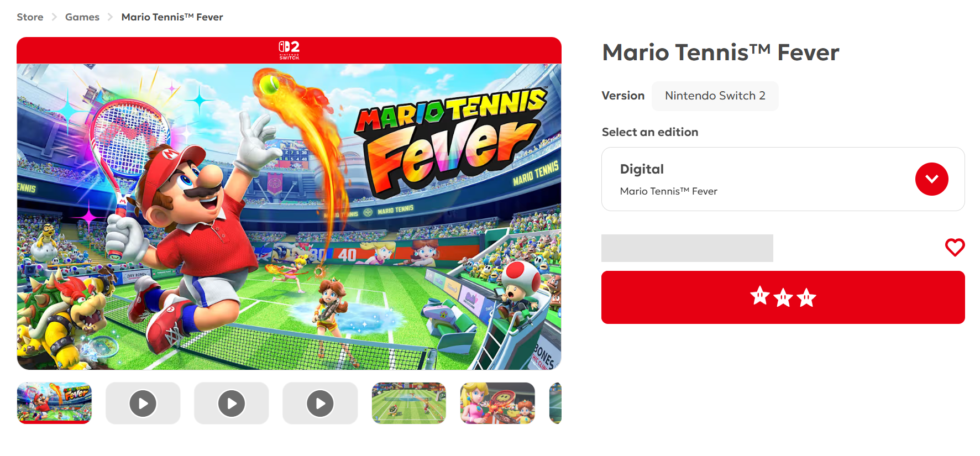Select the Nintendo Switch 2 version option
Image resolution: width=980 pixels, height=456 pixels.
[715, 96]
